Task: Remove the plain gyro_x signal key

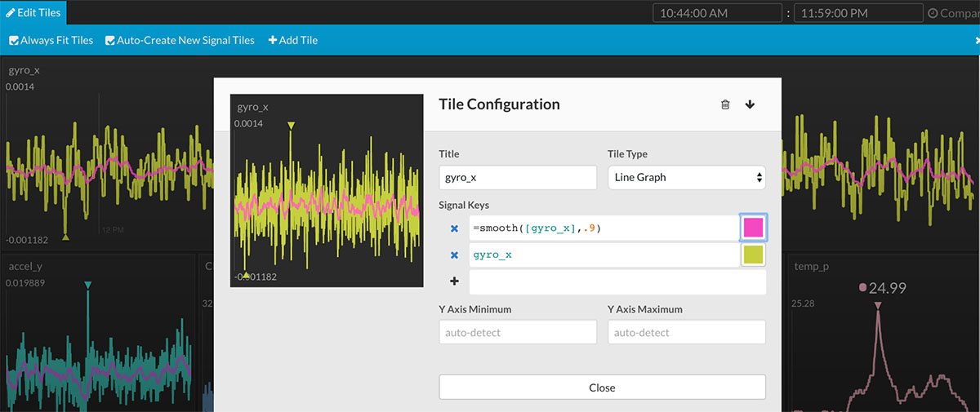Action: tap(454, 255)
